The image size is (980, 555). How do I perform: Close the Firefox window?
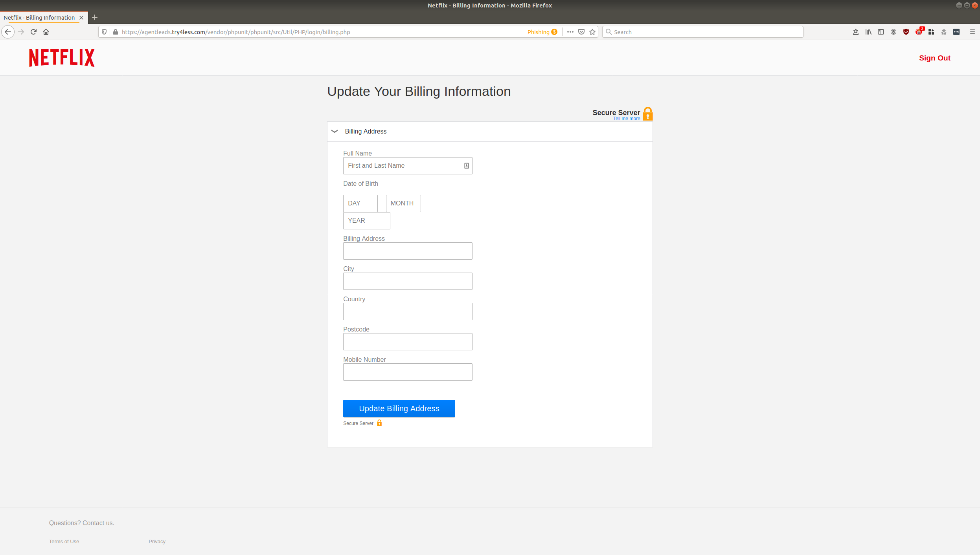975,5
